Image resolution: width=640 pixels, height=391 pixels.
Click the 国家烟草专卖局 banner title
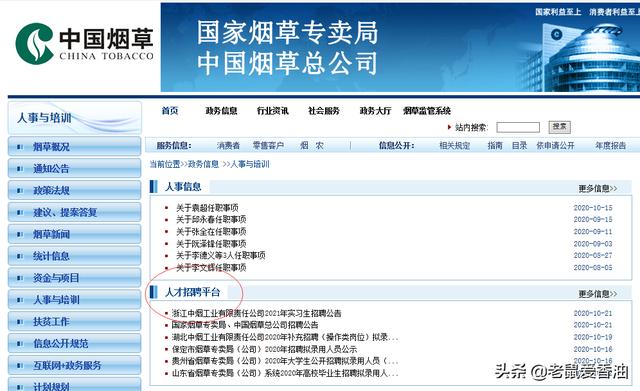(x=287, y=33)
